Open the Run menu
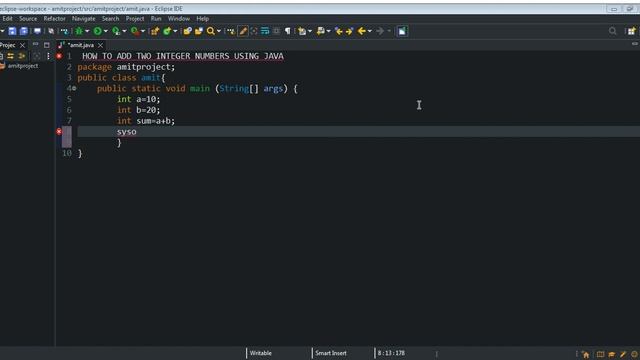Screen dimensions: 640x360 coord(156,19)
